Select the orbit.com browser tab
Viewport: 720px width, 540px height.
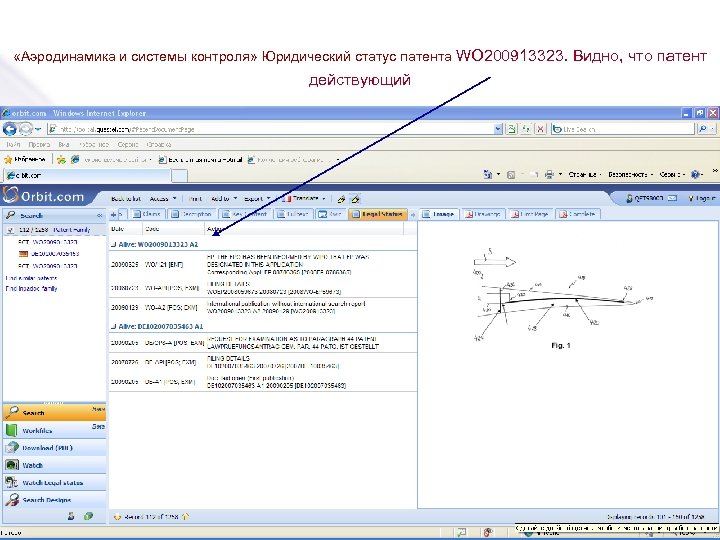[87, 175]
